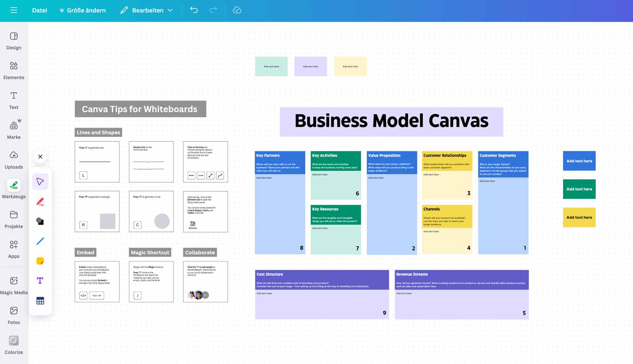The width and height of the screenshot is (633, 364).
Task: Select the pale yellow sticky note
Action: (350, 66)
